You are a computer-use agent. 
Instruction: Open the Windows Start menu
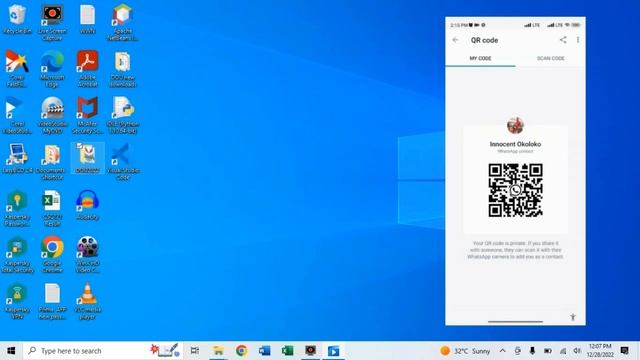[x=11, y=351]
